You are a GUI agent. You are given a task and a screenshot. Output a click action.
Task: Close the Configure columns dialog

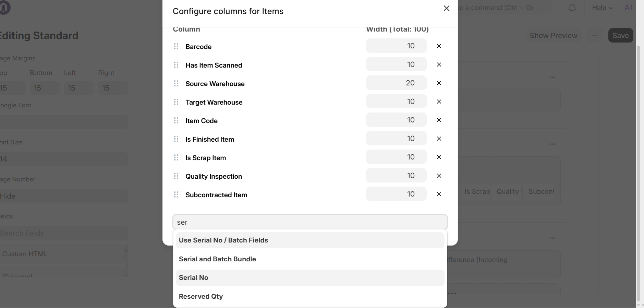(x=446, y=8)
